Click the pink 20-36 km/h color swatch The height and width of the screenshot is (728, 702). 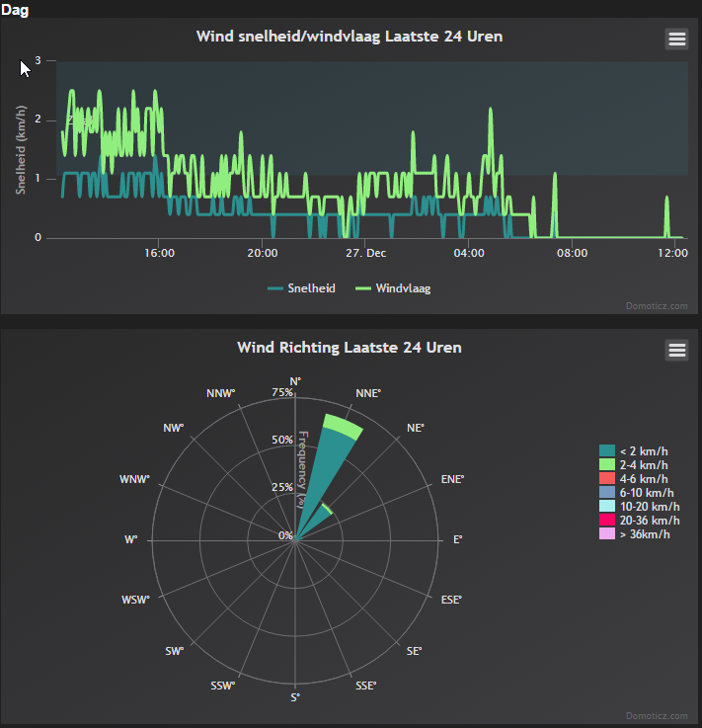coord(607,520)
